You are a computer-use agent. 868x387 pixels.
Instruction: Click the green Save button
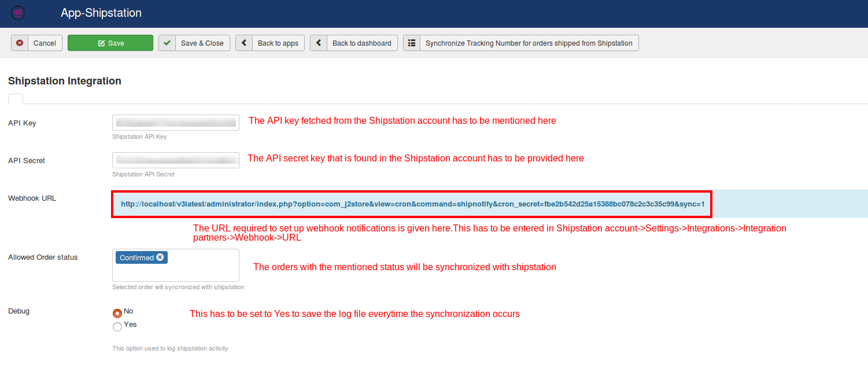click(x=110, y=43)
